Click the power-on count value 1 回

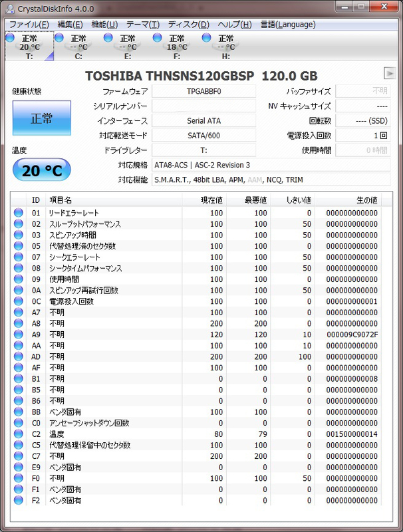click(363, 136)
